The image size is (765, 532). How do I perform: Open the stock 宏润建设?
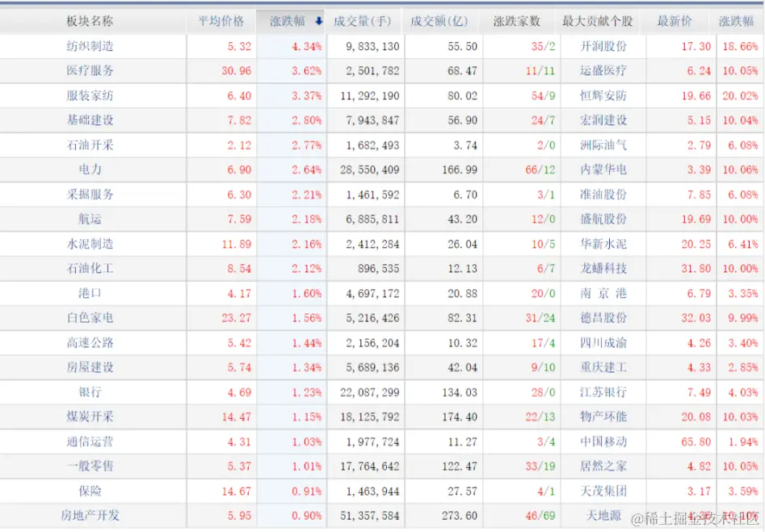603,120
